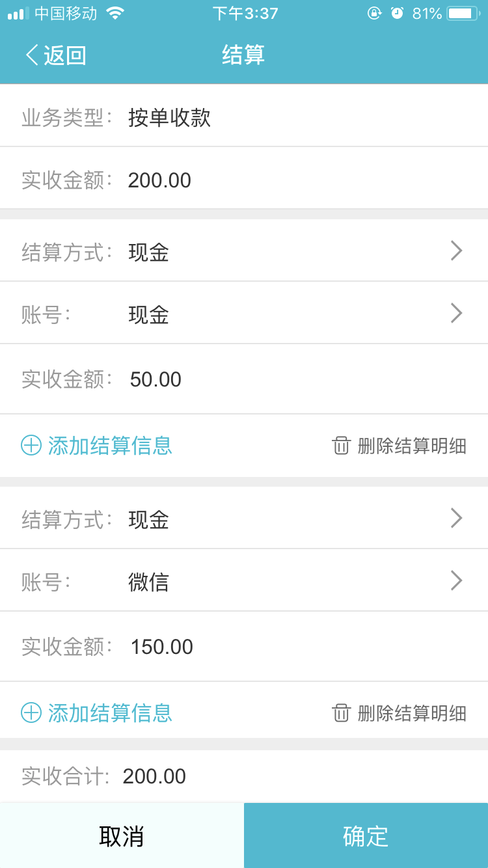The image size is (488, 868).
Task: Tap the Wi-Fi icon in status bar
Action: click(x=115, y=14)
